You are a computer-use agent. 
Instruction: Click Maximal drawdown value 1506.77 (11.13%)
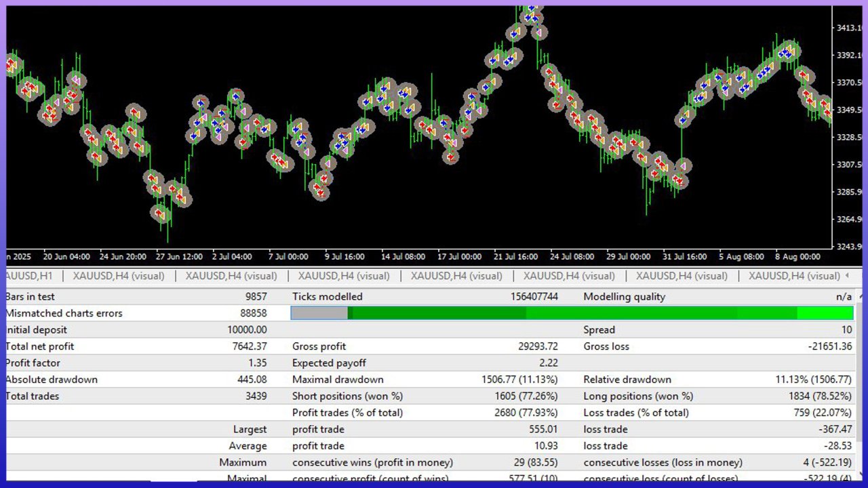(520, 380)
